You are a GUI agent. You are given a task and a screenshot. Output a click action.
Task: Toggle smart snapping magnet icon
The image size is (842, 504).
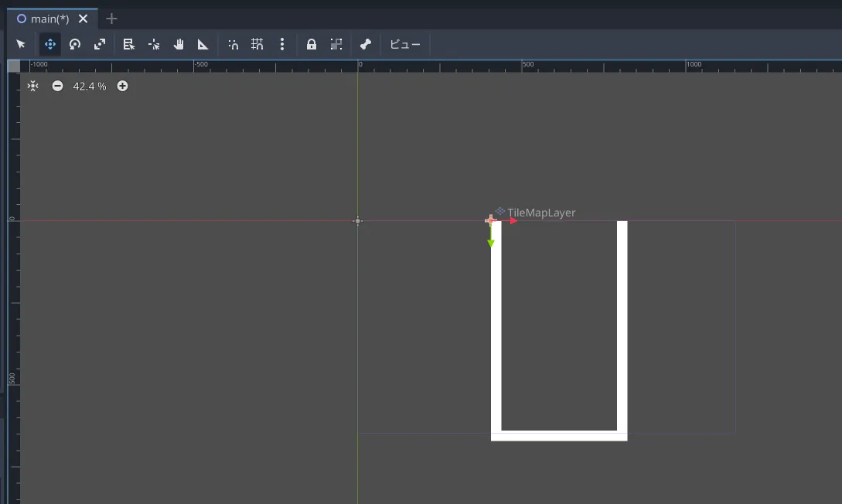233,45
